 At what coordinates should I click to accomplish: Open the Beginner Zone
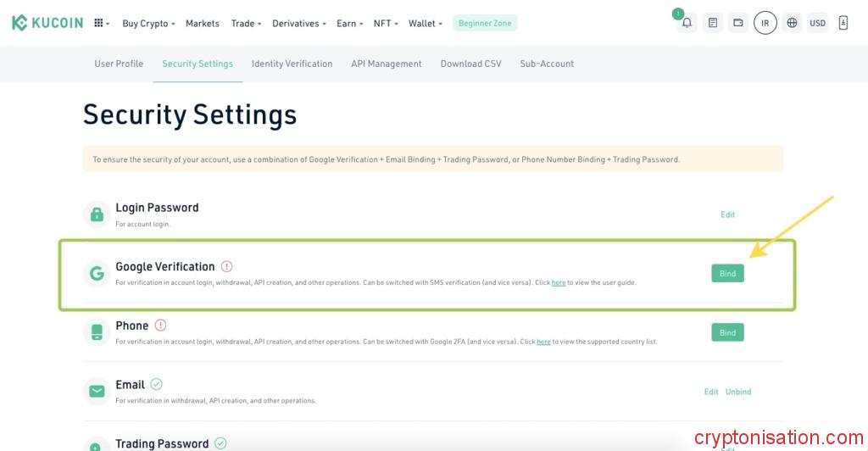point(485,23)
